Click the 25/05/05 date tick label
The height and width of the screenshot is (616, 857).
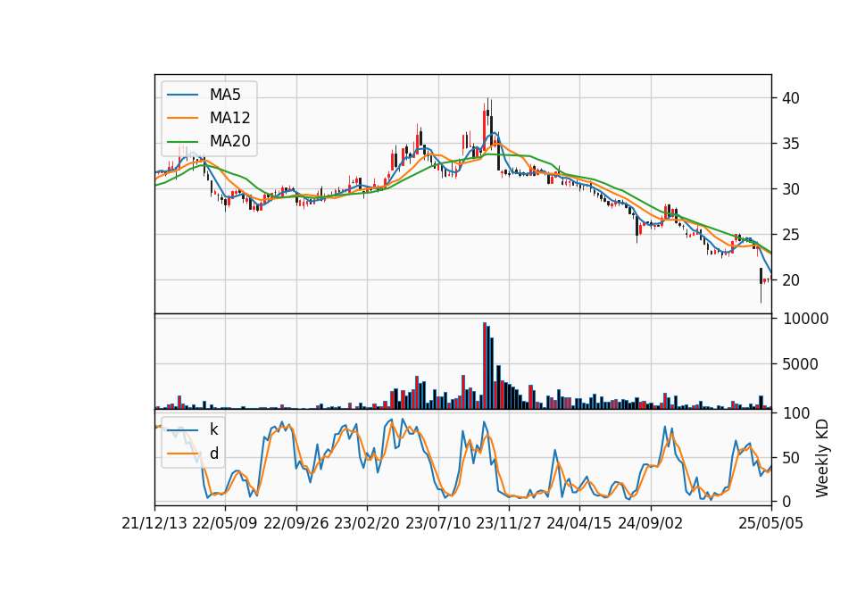771,523
